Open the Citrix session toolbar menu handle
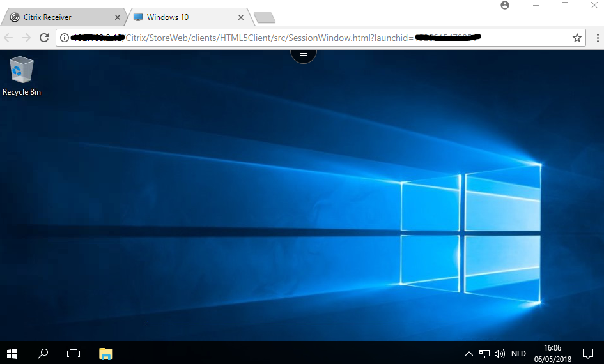The image size is (604, 364). 304,56
